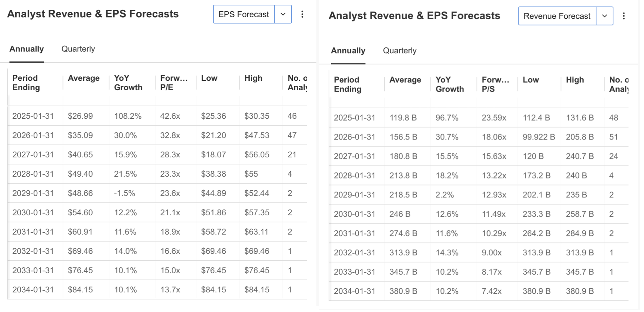Click the 180.8 B average revenue cell

[x=403, y=156]
